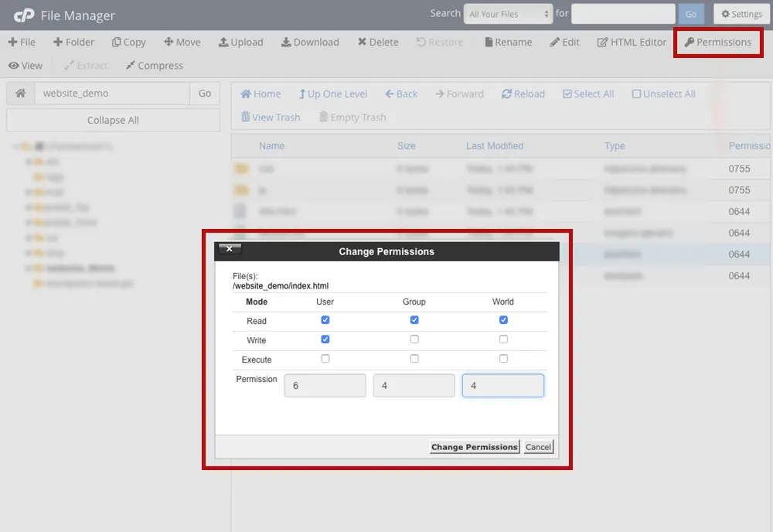Download the selected file
The image size is (773, 532).
point(310,42)
